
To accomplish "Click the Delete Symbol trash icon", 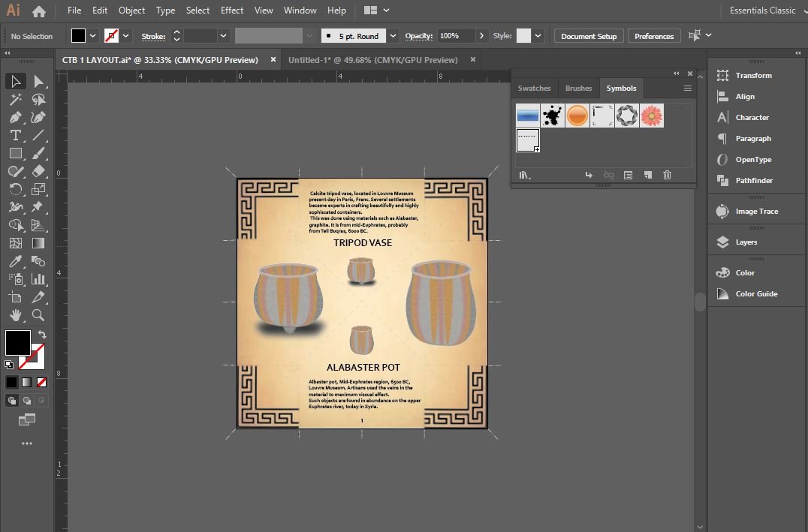I will (x=667, y=175).
